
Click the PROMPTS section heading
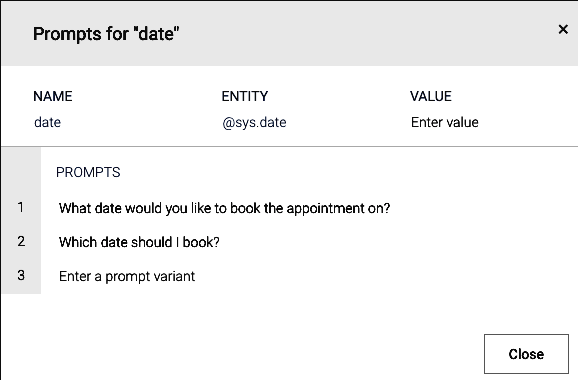88,172
